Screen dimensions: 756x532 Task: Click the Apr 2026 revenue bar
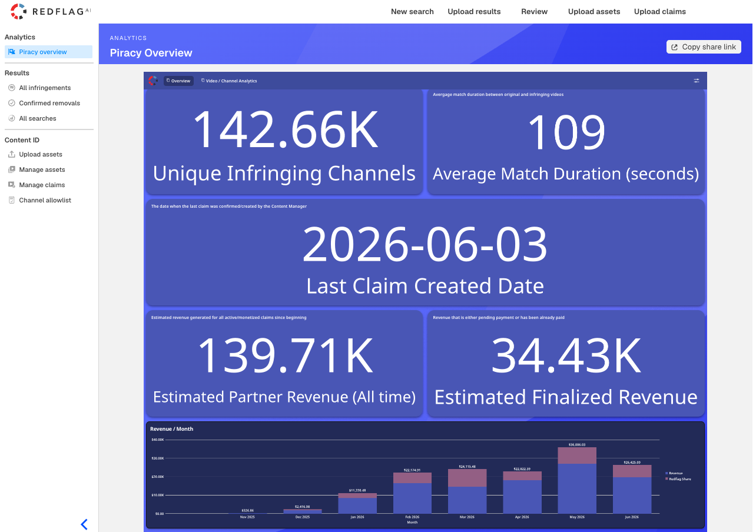pyautogui.click(x=522, y=492)
